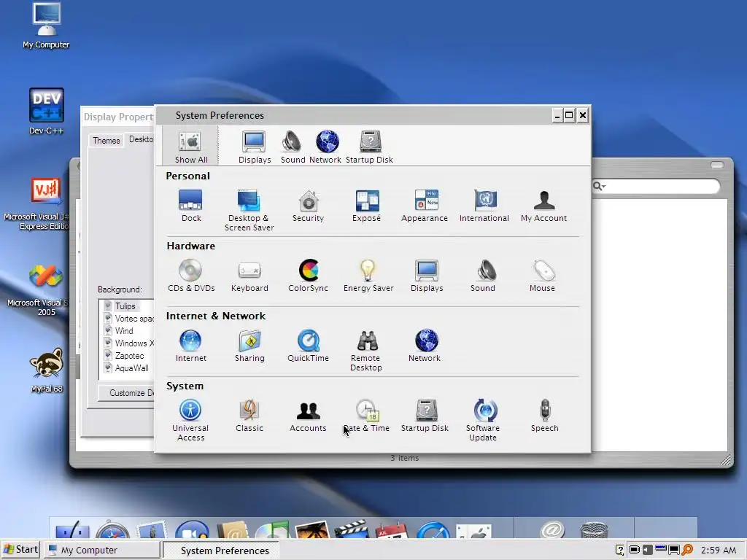Open Desktop & Screen Saver preferences
This screenshot has height=560, width=747.
point(249,210)
